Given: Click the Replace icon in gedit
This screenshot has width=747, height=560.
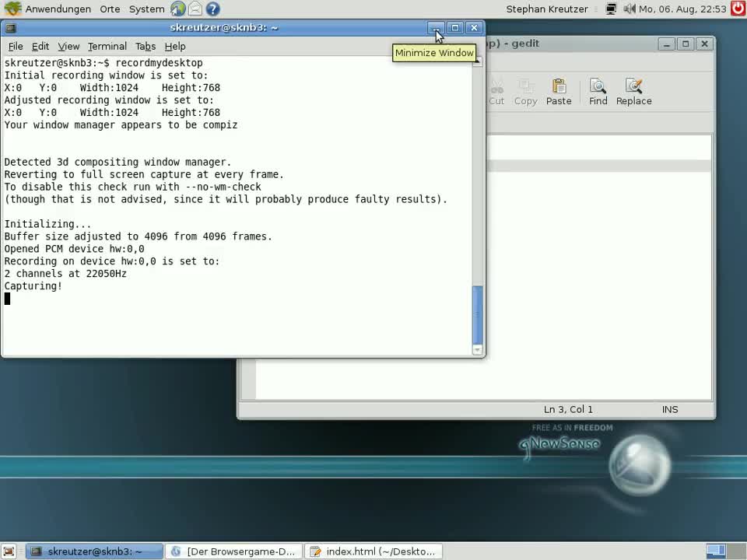Looking at the screenshot, I should 633,92.
